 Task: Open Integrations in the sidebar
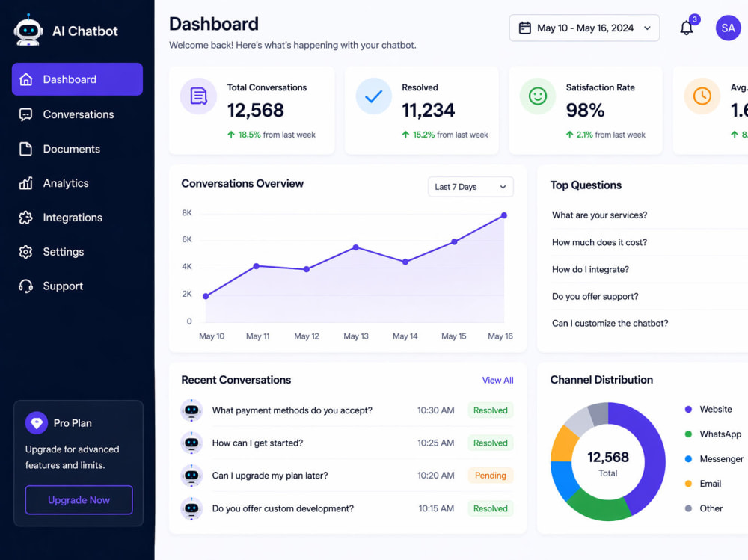(77, 218)
